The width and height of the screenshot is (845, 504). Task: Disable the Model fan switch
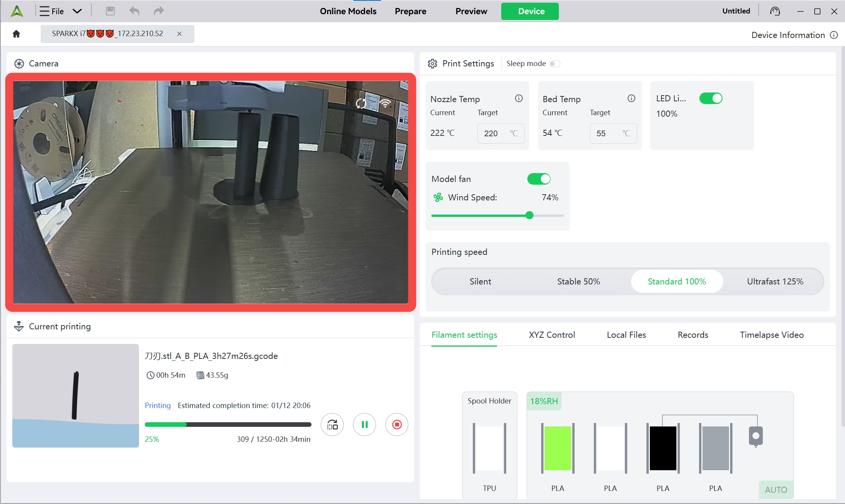point(538,179)
